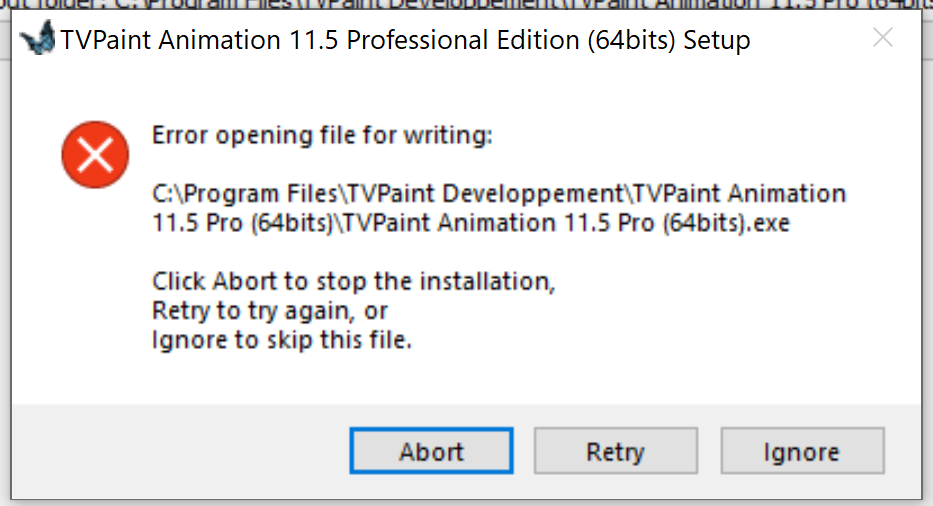Click the TVPaint butterfly icon in title bar

pos(38,38)
